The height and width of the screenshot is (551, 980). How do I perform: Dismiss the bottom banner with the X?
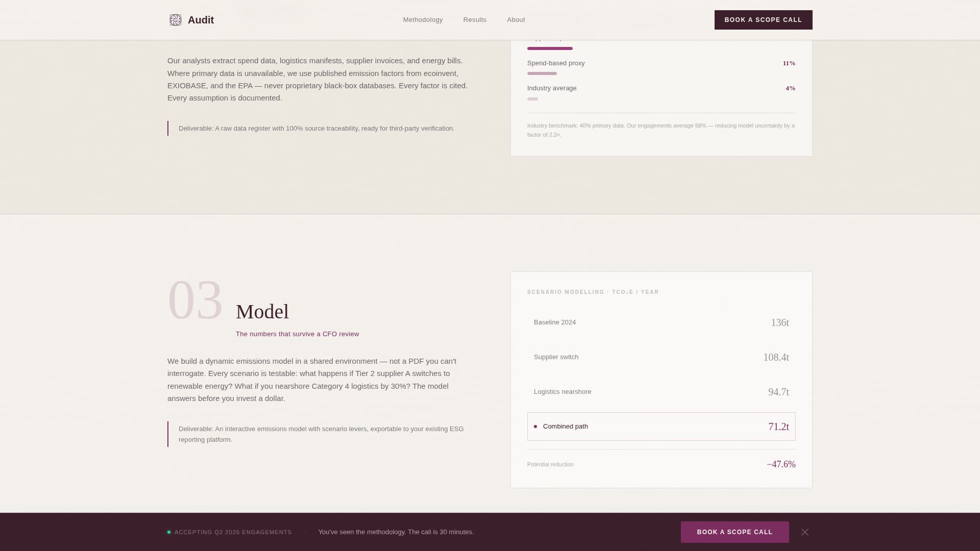pos(804,532)
